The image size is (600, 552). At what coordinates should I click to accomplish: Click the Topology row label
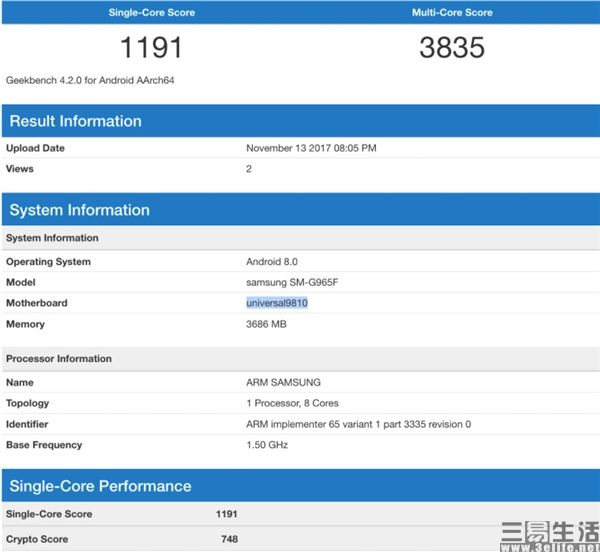point(28,403)
